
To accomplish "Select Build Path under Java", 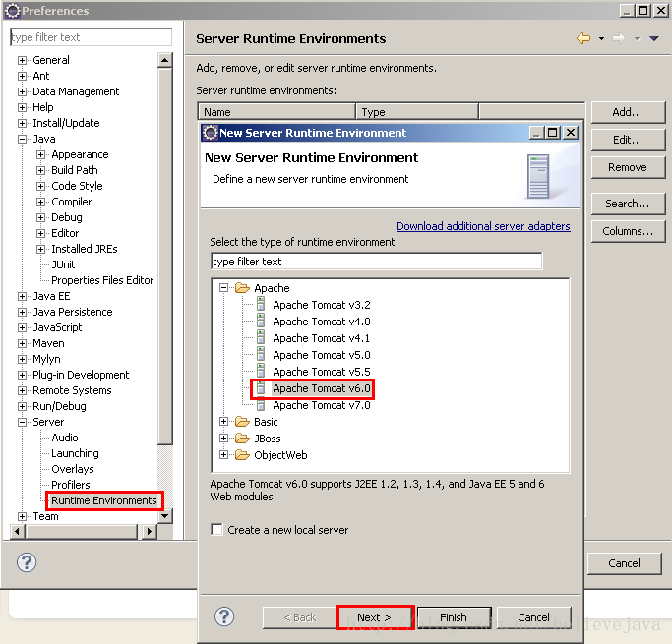I will tap(75, 170).
